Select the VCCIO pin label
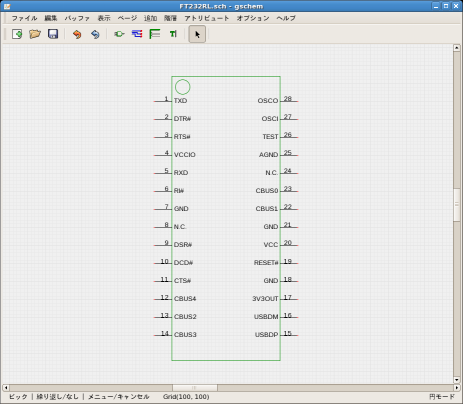463x404 pixels. (x=185, y=155)
